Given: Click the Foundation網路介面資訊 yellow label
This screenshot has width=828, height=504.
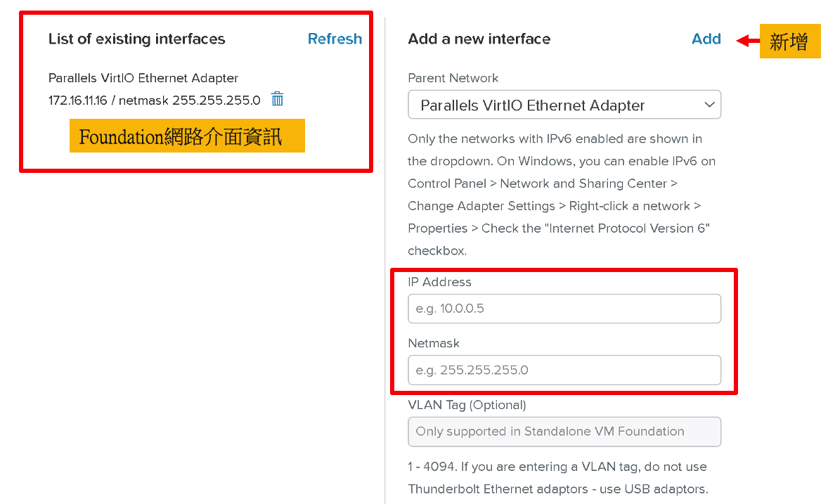Looking at the screenshot, I should (x=187, y=136).
